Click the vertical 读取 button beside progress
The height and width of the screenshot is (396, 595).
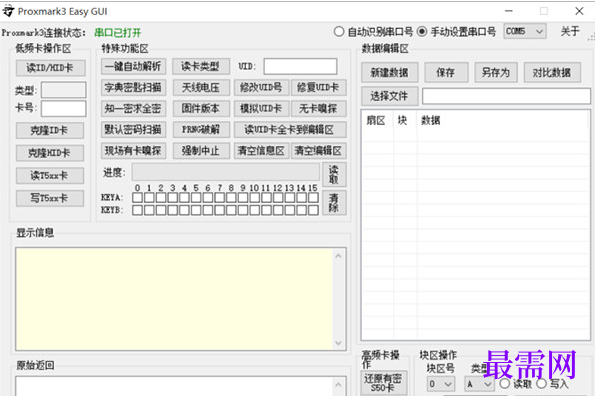tap(334, 174)
